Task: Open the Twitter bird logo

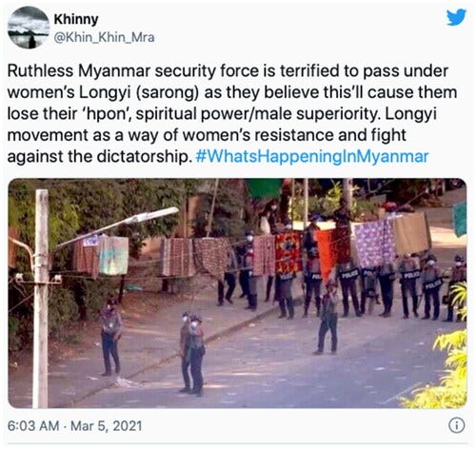Action: point(456,17)
